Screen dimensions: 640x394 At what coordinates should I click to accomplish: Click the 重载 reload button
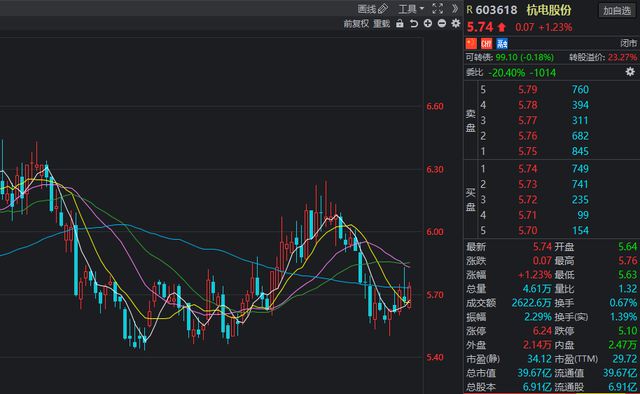382,24
